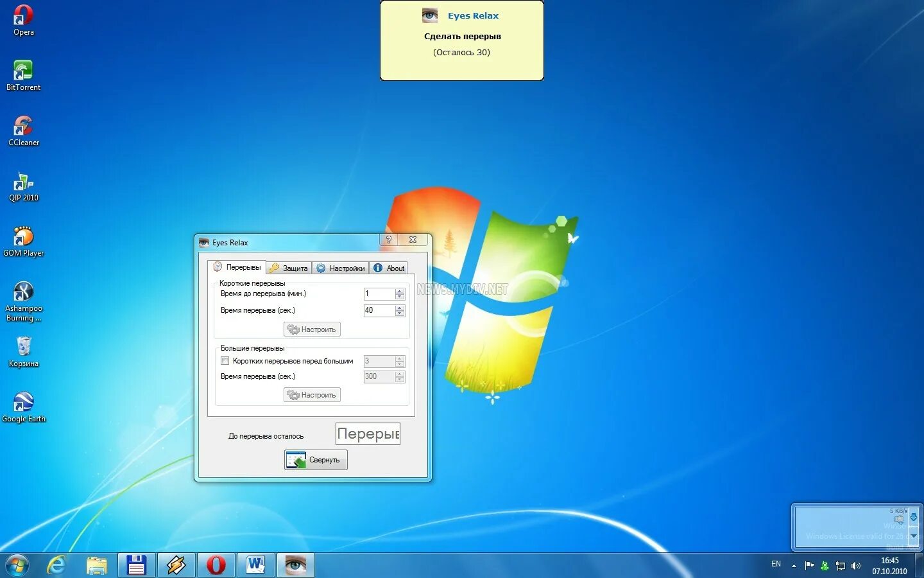Select the Ashampoo Burning desktop icon
This screenshot has height=578, width=924.
coord(24,301)
